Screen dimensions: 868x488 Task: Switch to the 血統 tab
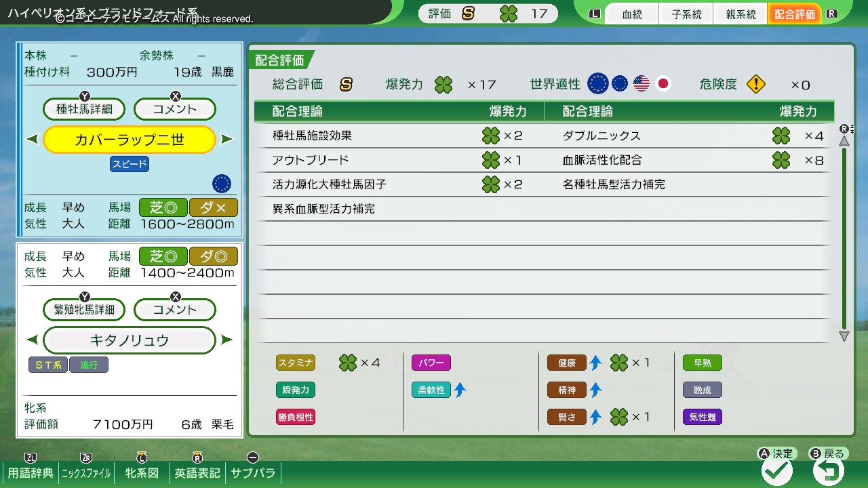coord(631,14)
